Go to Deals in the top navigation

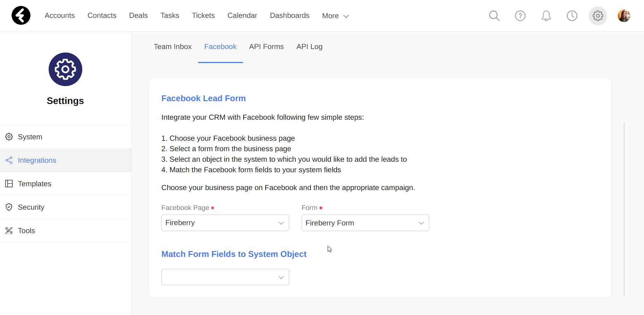coord(138,15)
